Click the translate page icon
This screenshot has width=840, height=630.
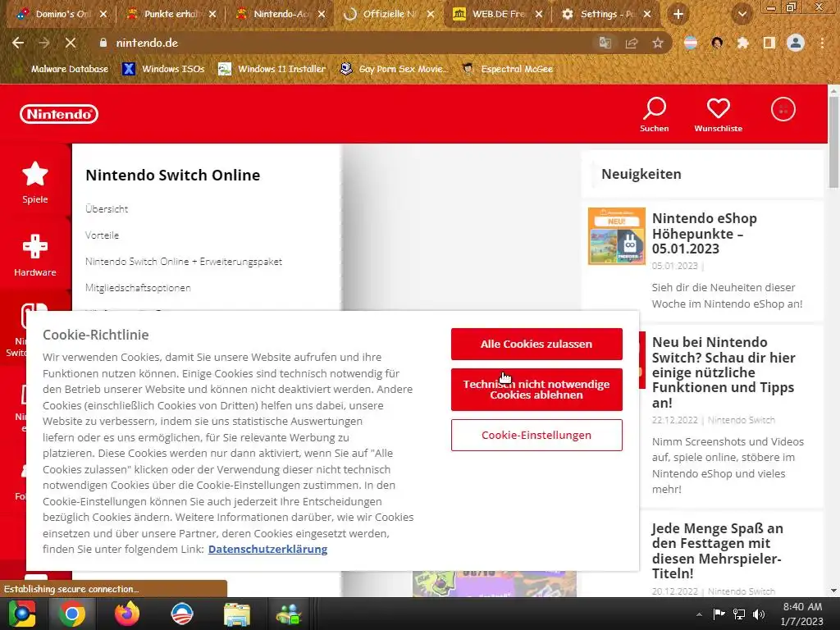click(x=605, y=43)
